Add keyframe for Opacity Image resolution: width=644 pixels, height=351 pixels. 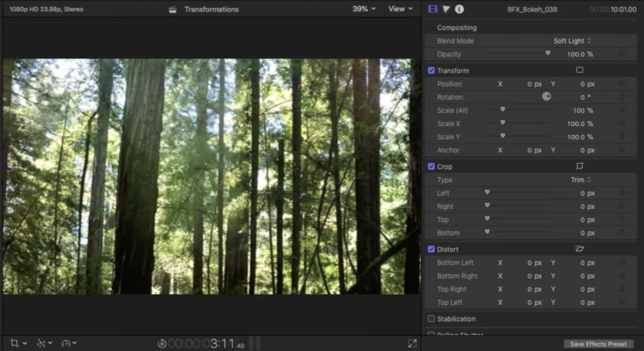[622, 54]
